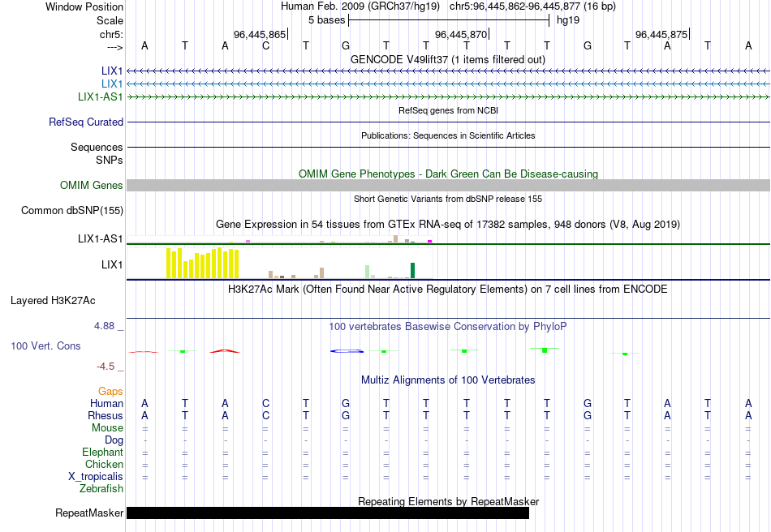771x532 pixels.
Task: Click the H3K27Ac Mark track title
Action: [x=448, y=289]
